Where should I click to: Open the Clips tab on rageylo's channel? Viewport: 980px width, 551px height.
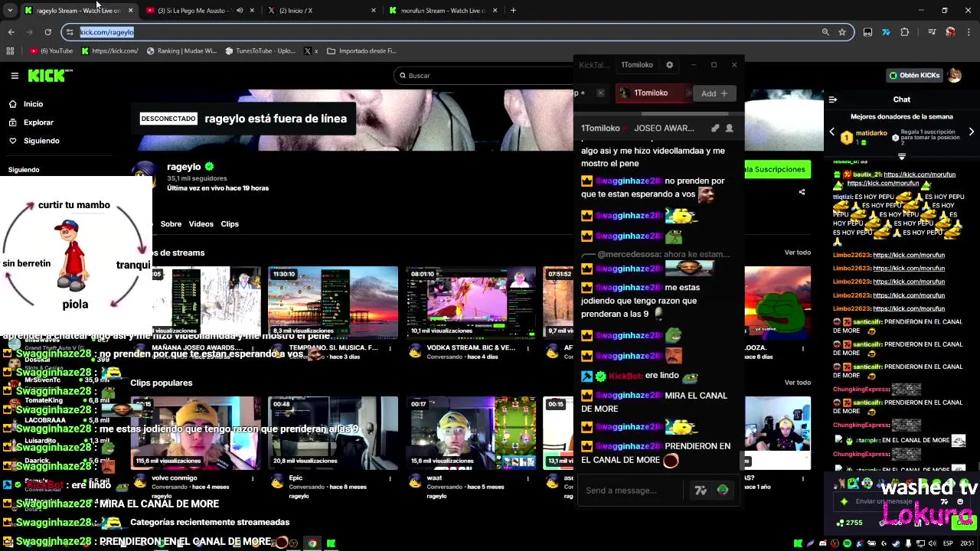[x=230, y=224]
